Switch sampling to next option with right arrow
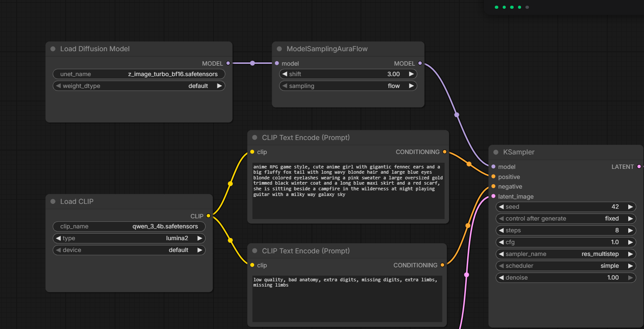Viewport: 644px width, 329px height. tap(411, 86)
